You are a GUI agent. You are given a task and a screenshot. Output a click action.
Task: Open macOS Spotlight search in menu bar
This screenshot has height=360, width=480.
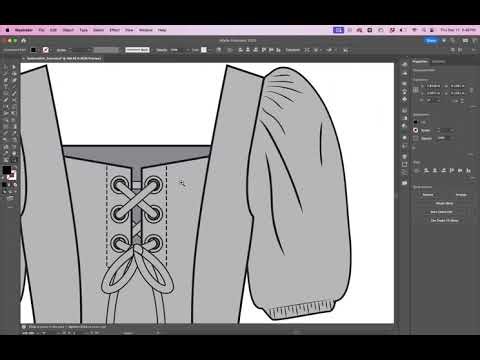(424, 30)
